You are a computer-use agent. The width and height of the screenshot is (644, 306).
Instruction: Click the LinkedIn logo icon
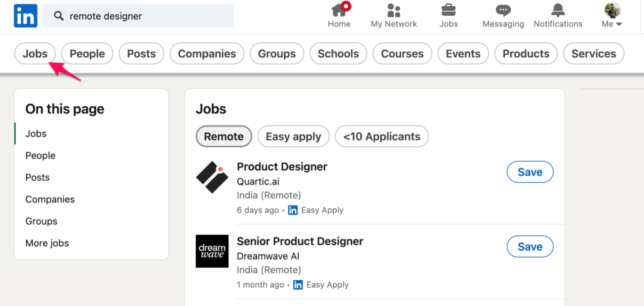click(x=25, y=16)
